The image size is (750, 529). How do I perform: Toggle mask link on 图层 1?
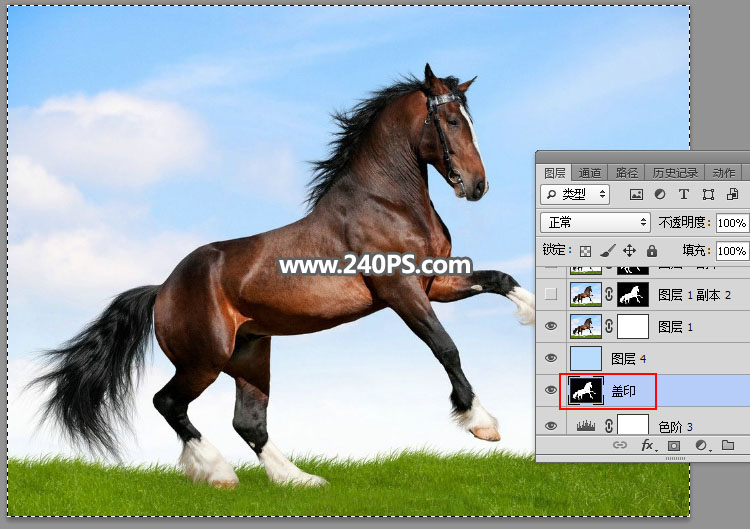point(609,327)
